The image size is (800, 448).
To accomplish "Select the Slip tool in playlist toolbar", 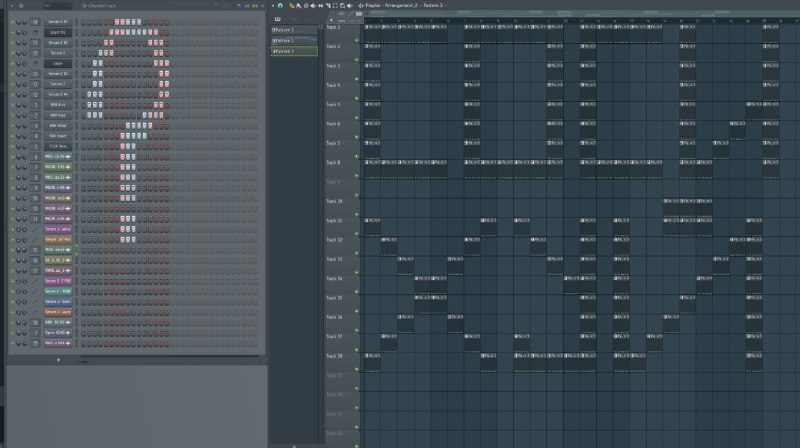I will coord(320,6).
